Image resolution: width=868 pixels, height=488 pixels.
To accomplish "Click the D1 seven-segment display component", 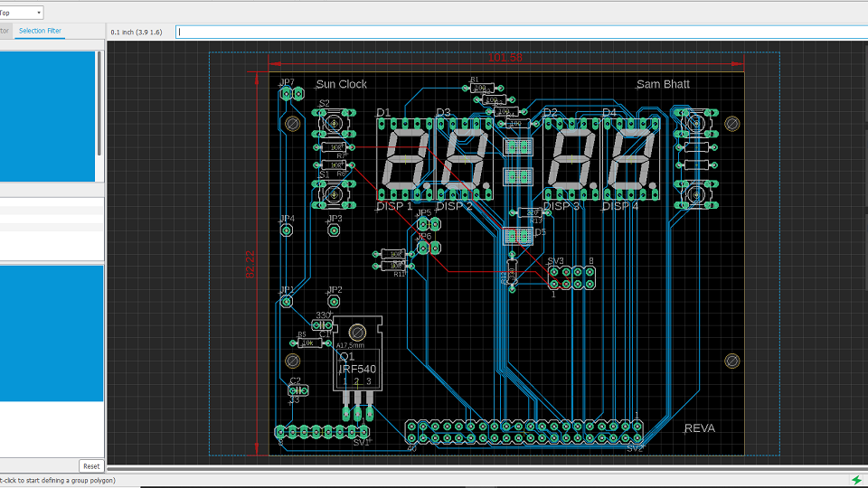I will pos(406,161).
